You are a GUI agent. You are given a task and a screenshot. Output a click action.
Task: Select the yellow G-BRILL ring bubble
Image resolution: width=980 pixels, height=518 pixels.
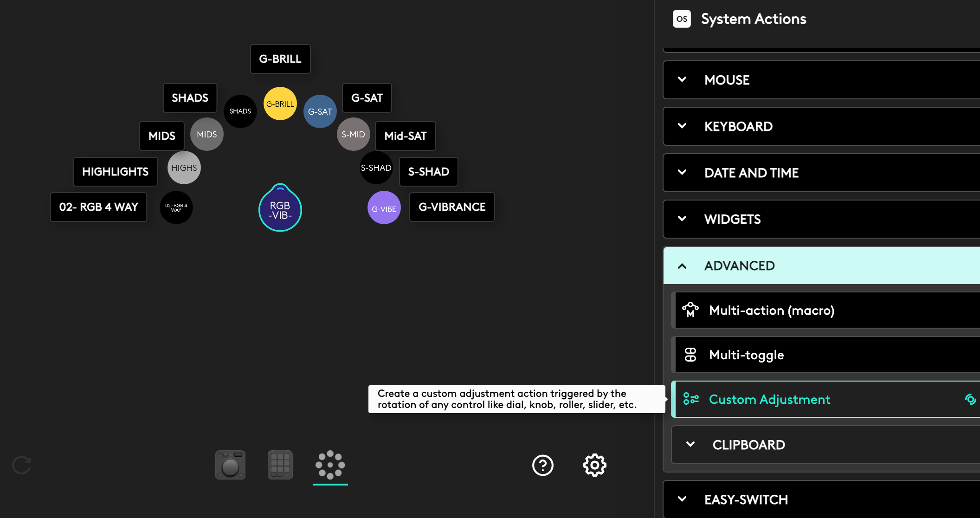(280, 104)
